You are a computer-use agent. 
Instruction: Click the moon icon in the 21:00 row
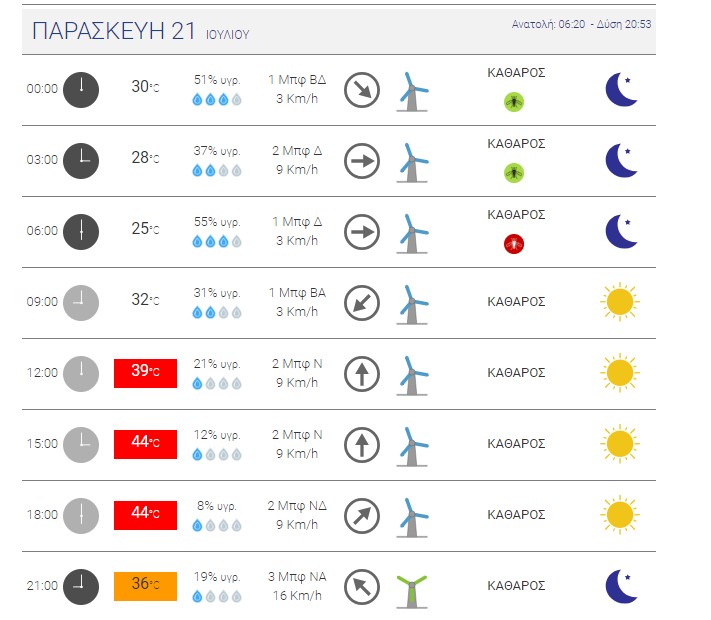pos(622,586)
